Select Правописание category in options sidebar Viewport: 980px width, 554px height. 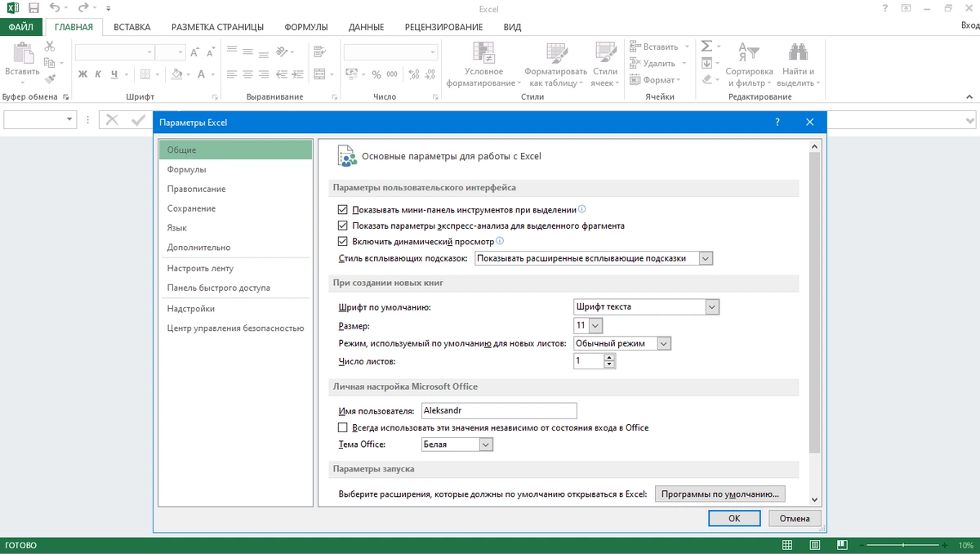[x=235, y=189]
